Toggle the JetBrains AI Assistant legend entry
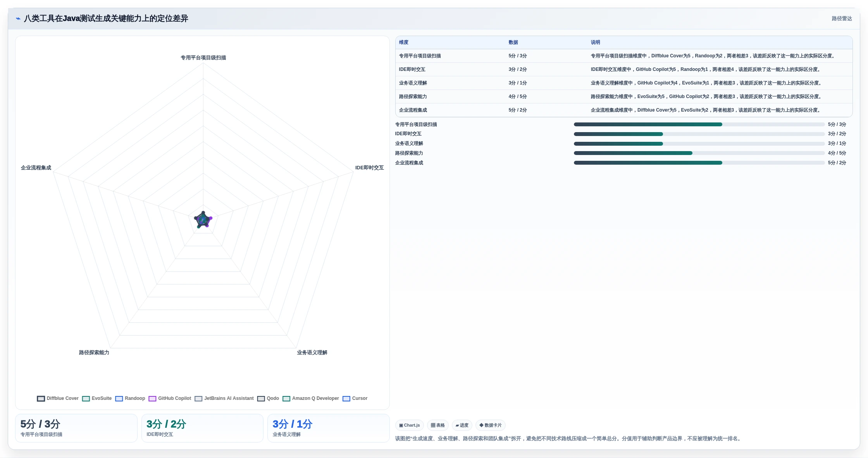This screenshot has width=868, height=458. tap(224, 398)
